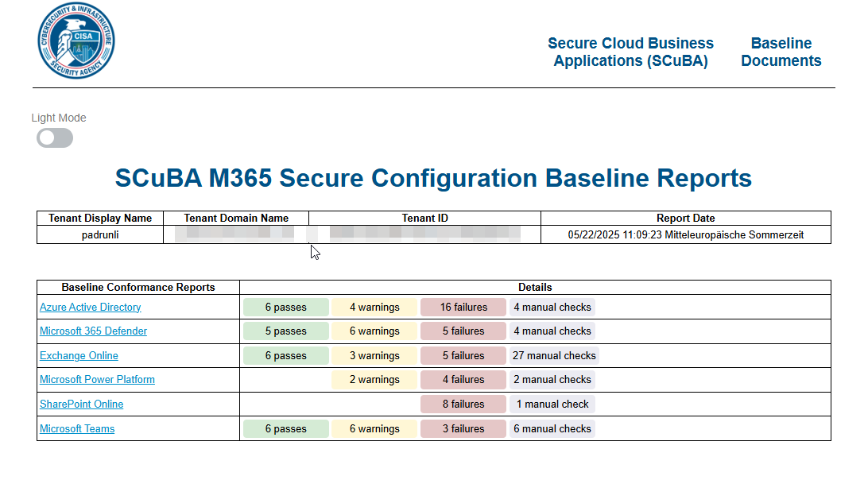Click Microsoft Teams 6 passes badge
The height and width of the screenshot is (480, 868).
coord(285,428)
